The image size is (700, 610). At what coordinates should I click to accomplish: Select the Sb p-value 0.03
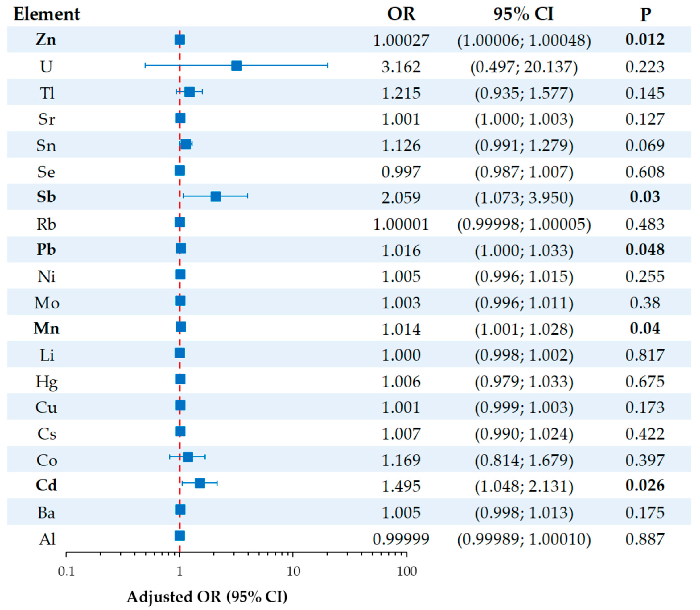click(645, 197)
